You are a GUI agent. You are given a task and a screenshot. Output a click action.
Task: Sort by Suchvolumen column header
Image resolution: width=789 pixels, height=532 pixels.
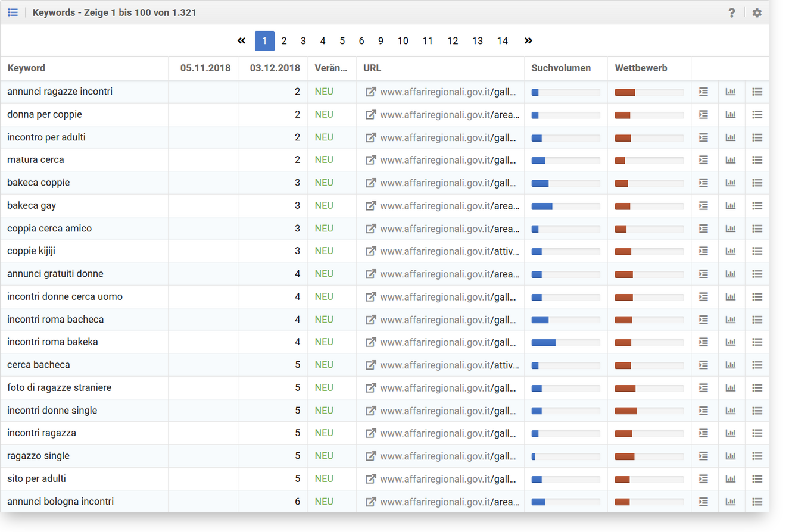click(x=561, y=68)
